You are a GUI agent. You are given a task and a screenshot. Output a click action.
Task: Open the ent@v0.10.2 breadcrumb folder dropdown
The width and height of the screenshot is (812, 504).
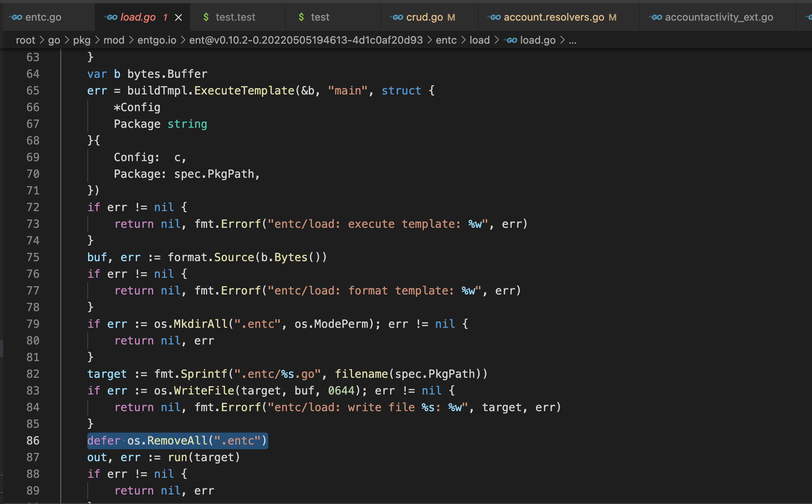click(x=306, y=40)
